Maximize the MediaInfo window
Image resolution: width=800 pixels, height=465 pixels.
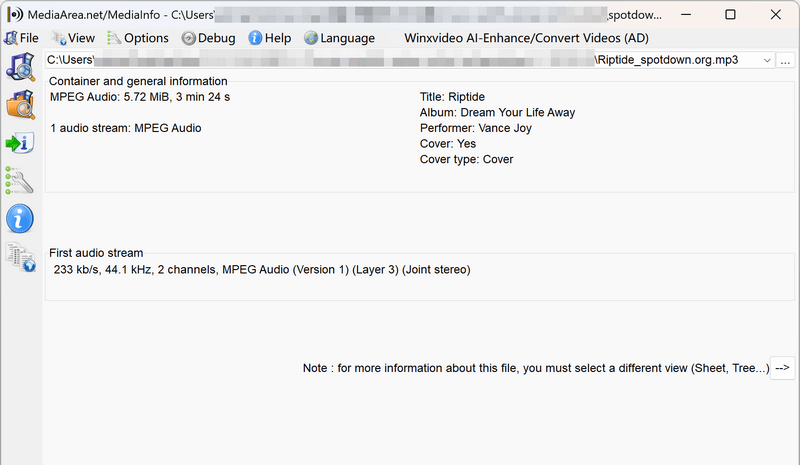pyautogui.click(x=730, y=14)
